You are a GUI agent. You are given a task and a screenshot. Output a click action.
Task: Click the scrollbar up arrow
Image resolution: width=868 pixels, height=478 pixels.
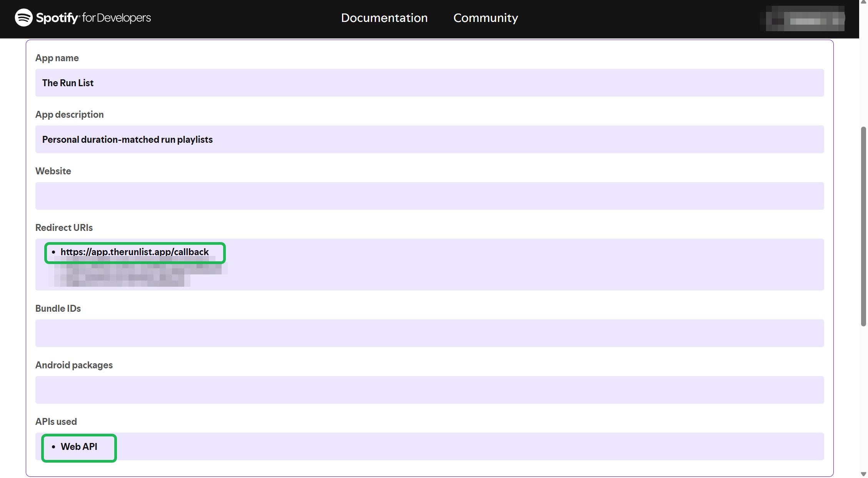point(863,2)
